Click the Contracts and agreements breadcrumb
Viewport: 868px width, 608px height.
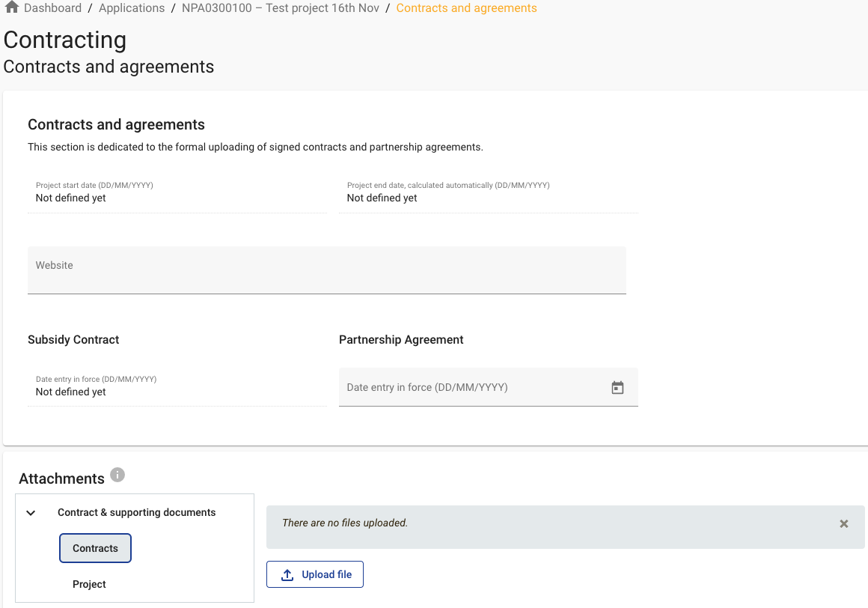[466, 8]
